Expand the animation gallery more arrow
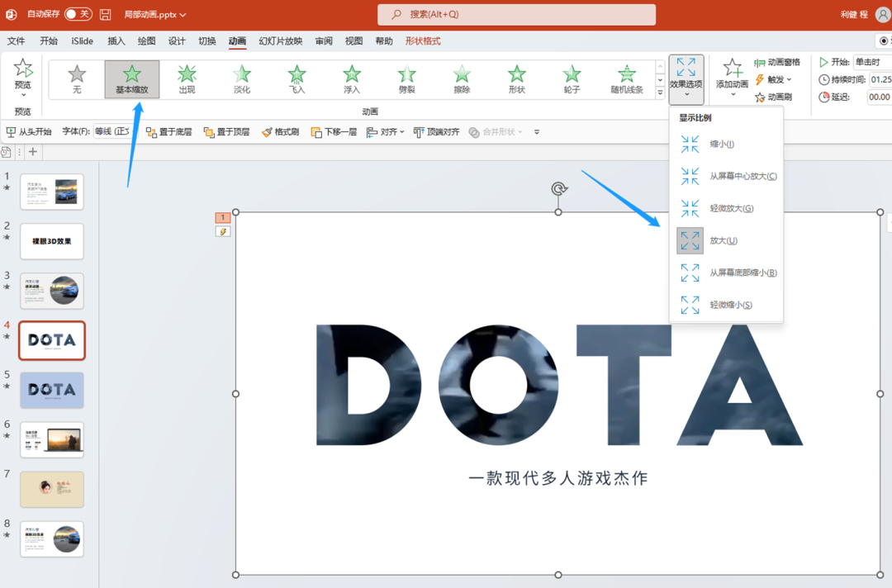The height and width of the screenshot is (588, 892). tap(660, 92)
